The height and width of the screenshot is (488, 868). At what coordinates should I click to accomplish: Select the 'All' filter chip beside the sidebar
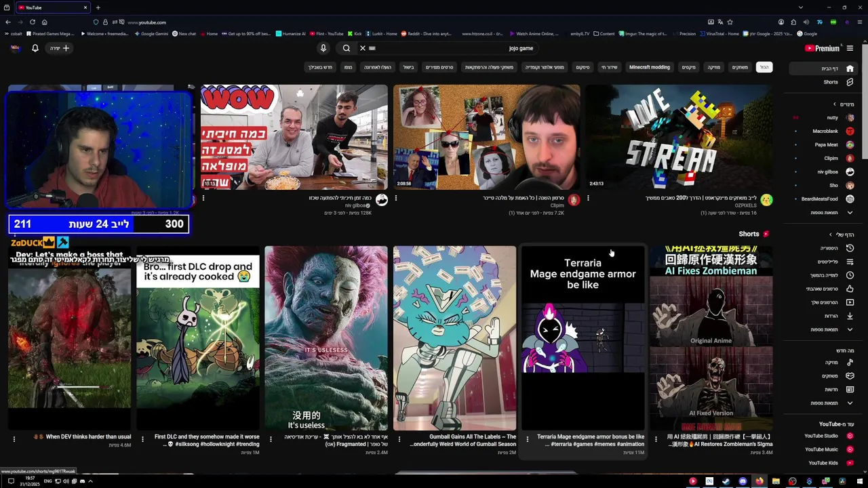pyautogui.click(x=764, y=67)
